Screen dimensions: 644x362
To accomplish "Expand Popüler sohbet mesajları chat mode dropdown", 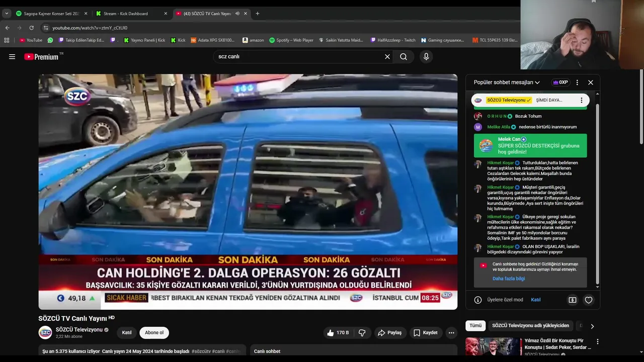I will click(x=507, y=82).
